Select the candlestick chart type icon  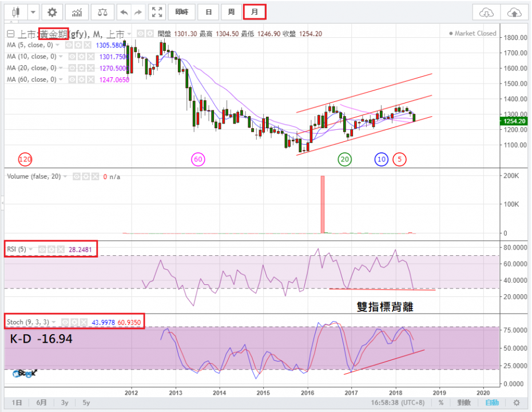click(x=15, y=13)
